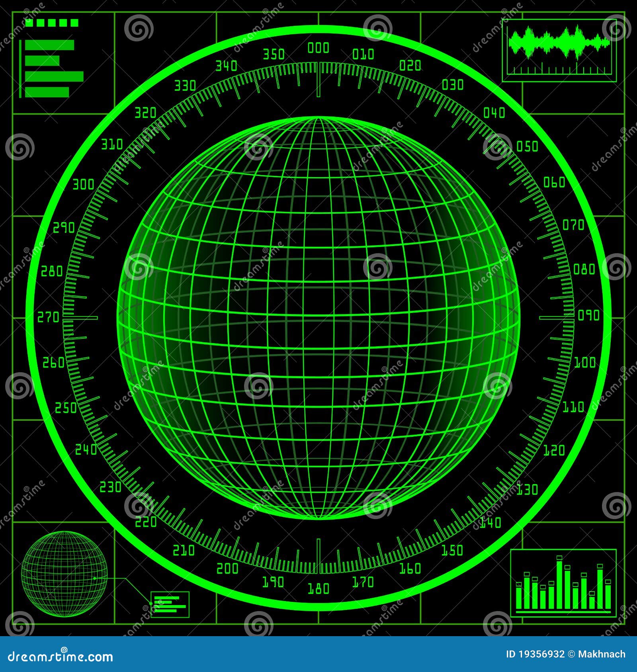
Task: Click the long tick mark below 000
Action: tap(318, 80)
